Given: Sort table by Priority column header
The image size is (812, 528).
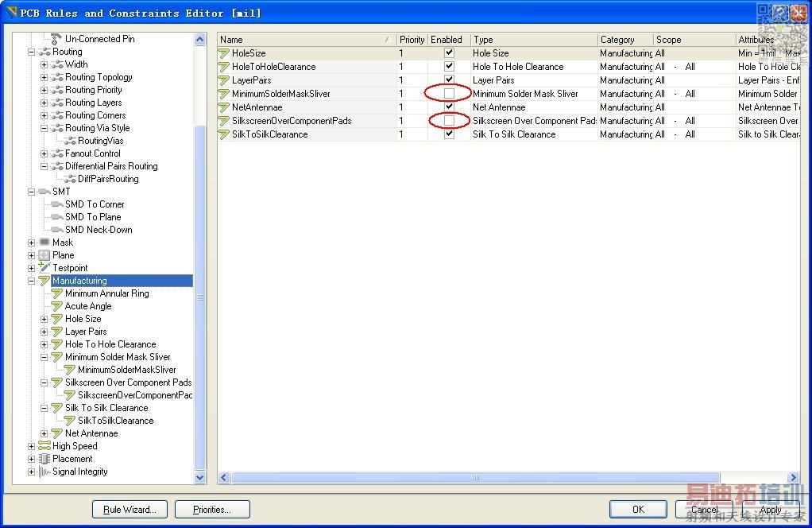Looking at the screenshot, I should pos(412,40).
